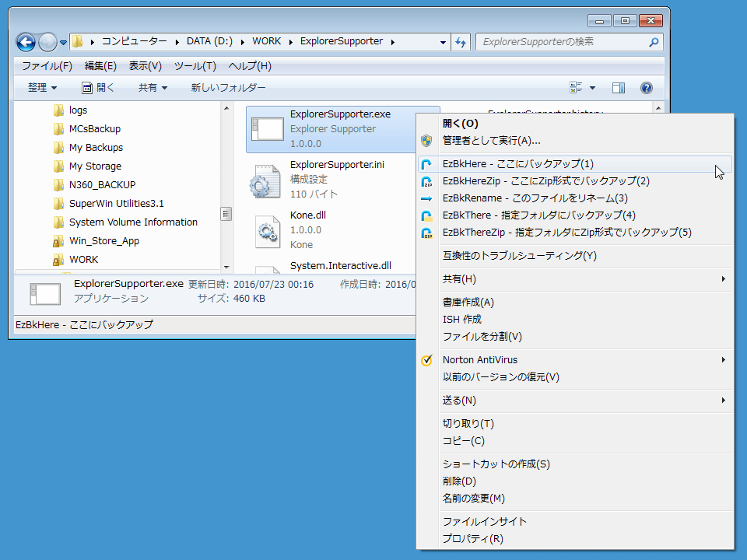Click the navigation pane scroll up arrow
747x560 pixels.
(x=226, y=109)
